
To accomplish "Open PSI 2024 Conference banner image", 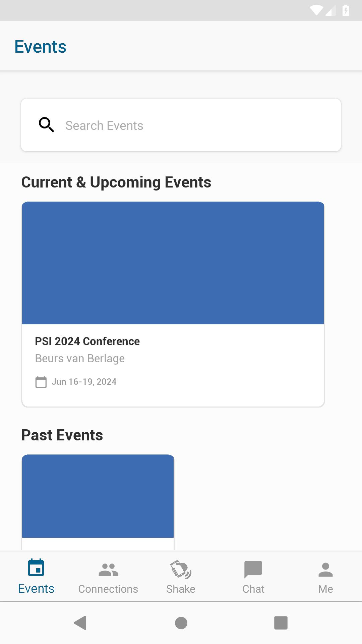I will tap(173, 263).
